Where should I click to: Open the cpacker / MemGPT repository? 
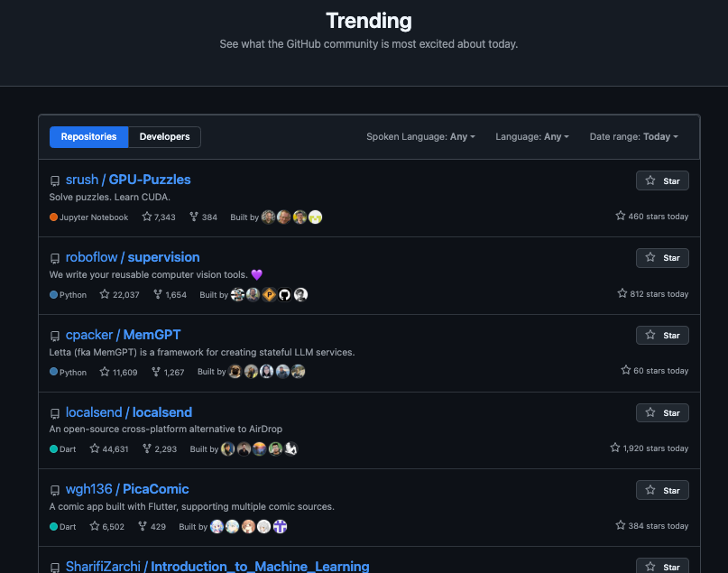tap(123, 335)
